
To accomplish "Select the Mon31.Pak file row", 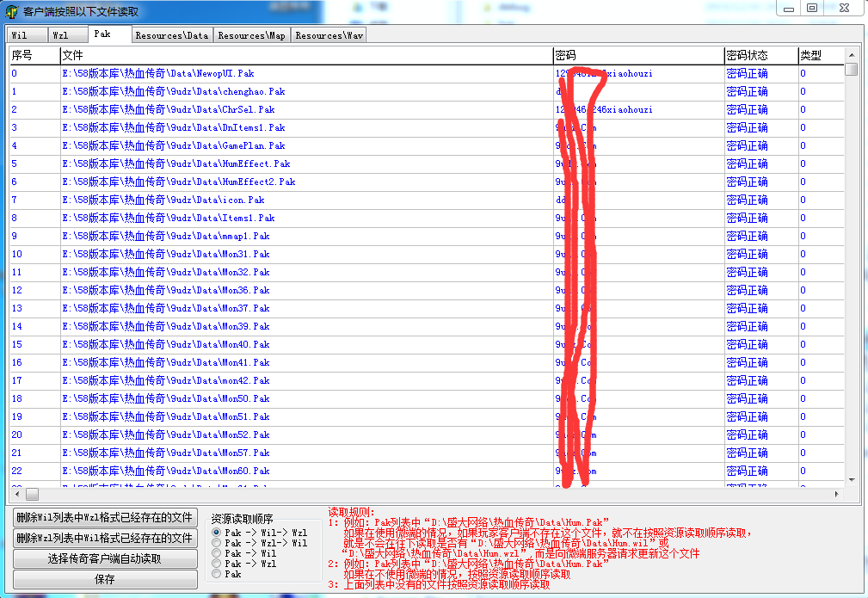I will coord(426,254).
